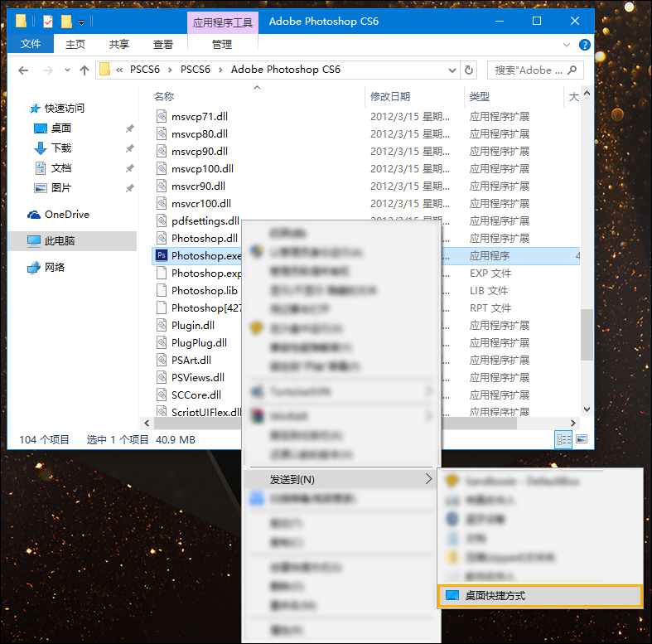The width and height of the screenshot is (652, 644).
Task: Select Plugin.dll file
Action: (193, 326)
